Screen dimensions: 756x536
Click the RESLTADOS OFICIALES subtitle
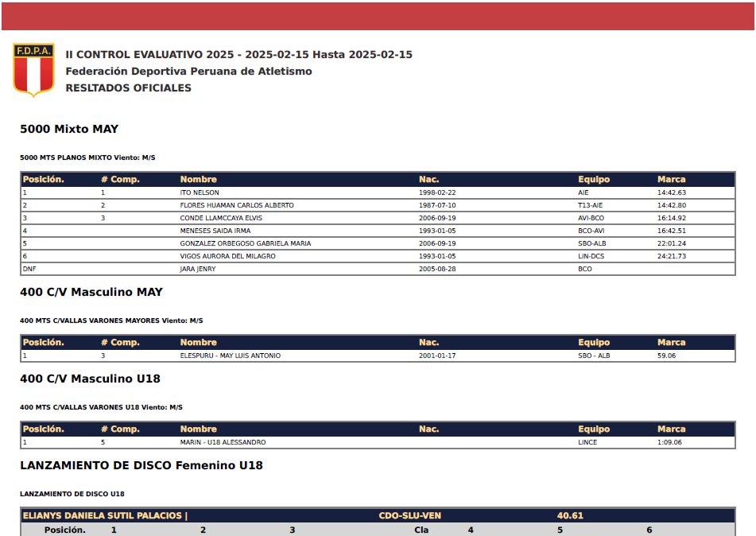pyautogui.click(x=128, y=88)
